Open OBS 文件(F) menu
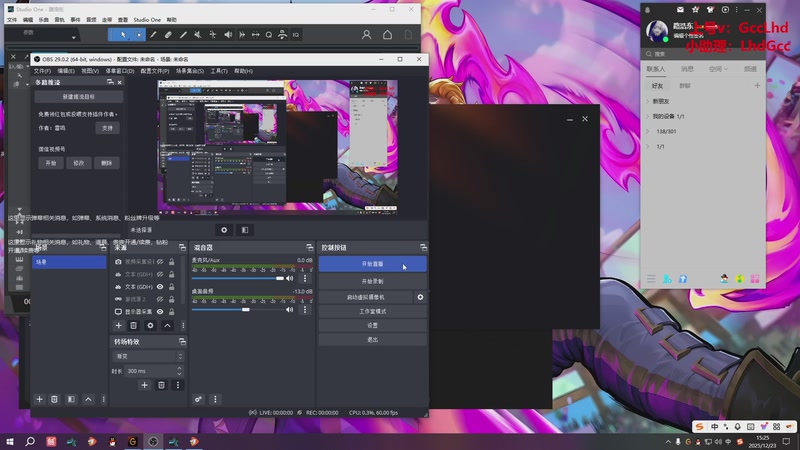Image resolution: width=800 pixels, height=450 pixels. click(42, 71)
